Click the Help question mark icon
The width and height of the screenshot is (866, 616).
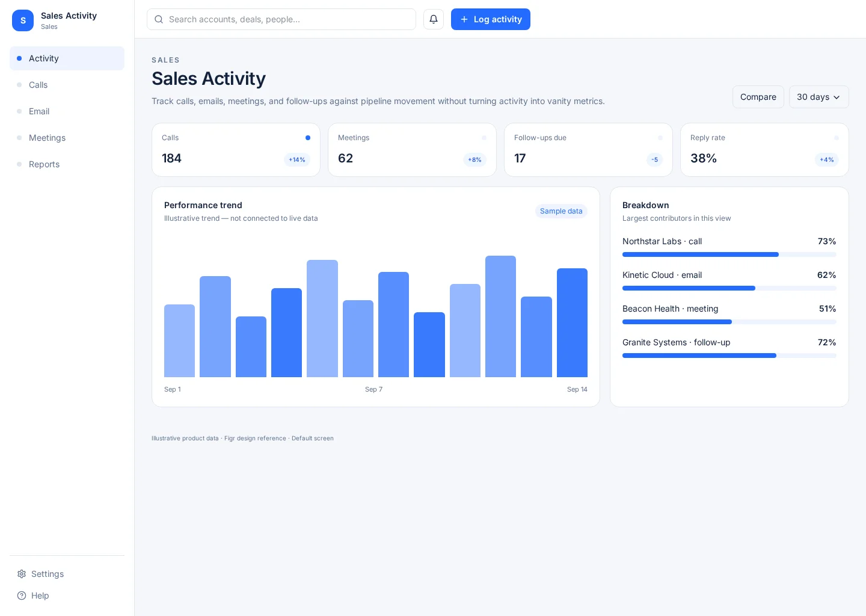click(22, 596)
